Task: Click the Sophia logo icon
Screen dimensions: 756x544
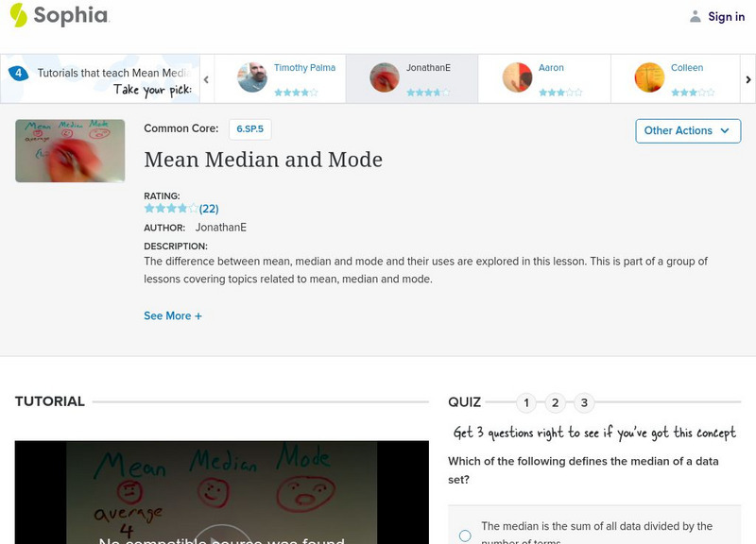Action: [17, 15]
